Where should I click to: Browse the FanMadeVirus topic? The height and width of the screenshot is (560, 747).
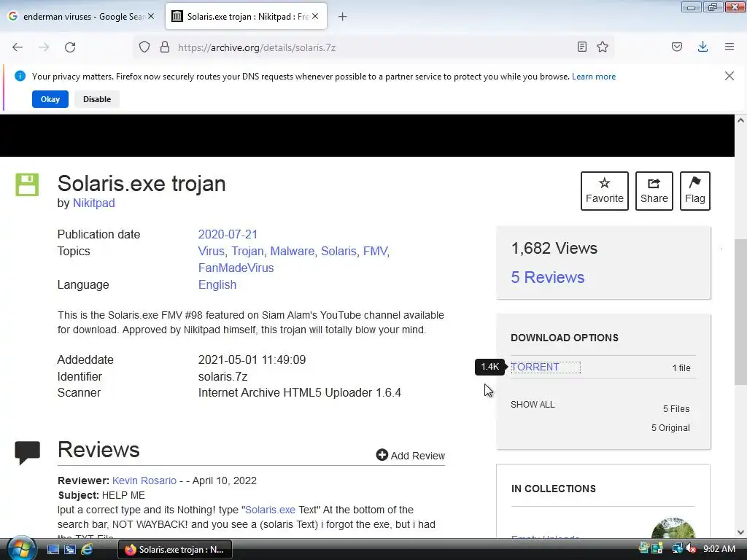(x=236, y=268)
